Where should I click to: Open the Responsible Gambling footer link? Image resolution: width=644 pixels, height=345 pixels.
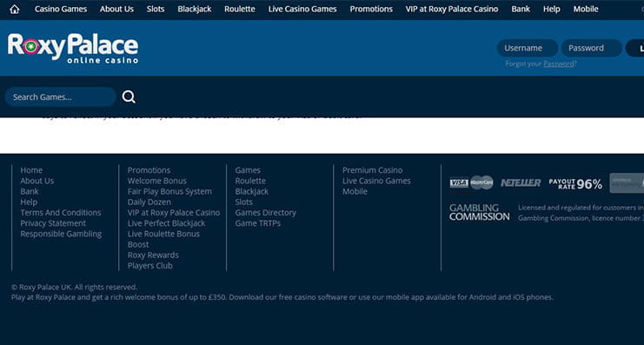pos(61,234)
